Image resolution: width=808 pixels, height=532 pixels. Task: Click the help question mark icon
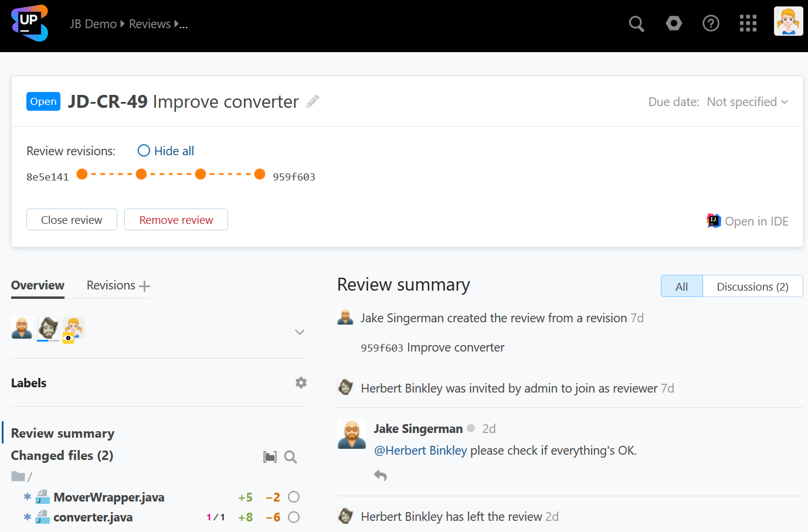[711, 23]
